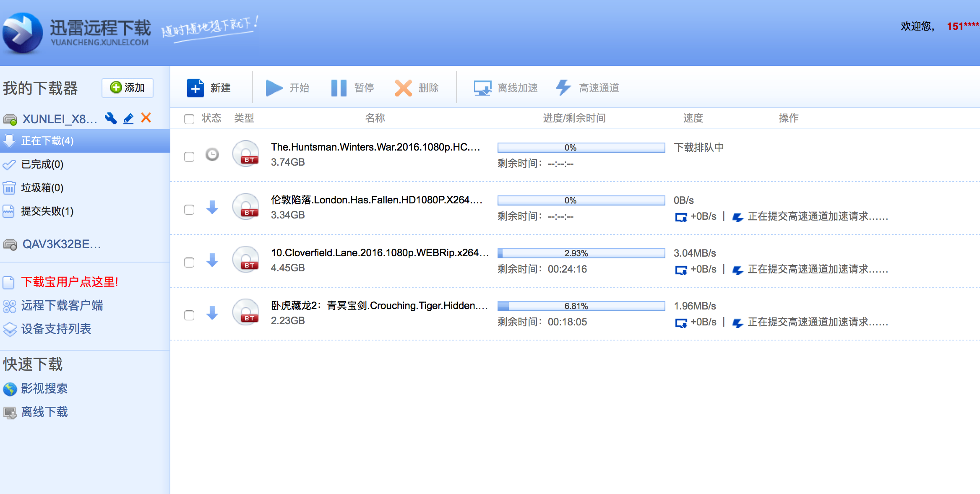Click the 新建 new task button
Screen dimensions: 980x494
[x=209, y=88]
